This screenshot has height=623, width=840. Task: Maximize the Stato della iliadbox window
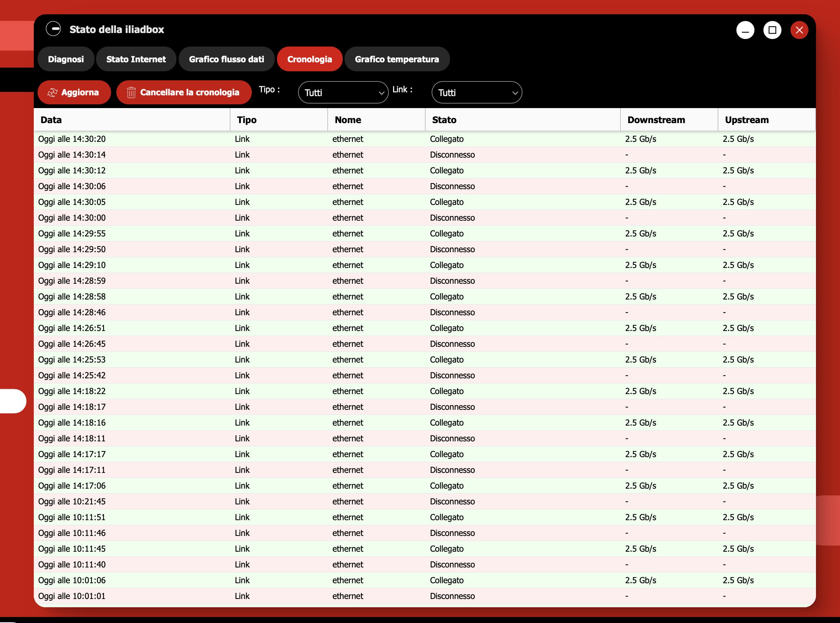[x=772, y=30]
